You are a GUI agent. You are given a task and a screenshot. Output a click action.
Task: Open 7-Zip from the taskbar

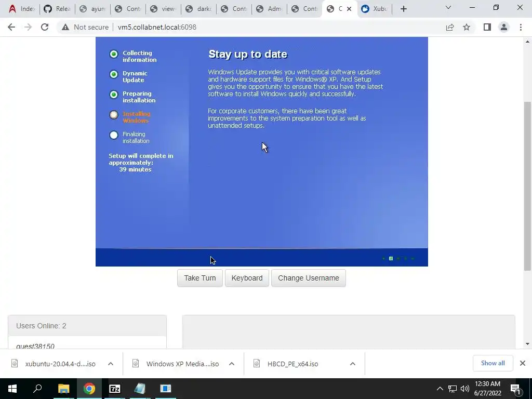pyautogui.click(x=115, y=389)
